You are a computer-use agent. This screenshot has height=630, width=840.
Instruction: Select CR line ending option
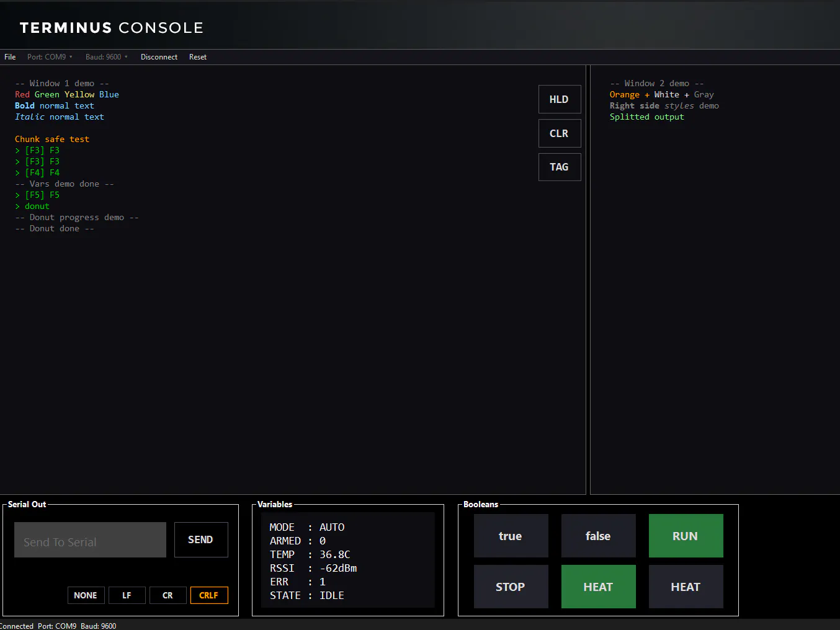tap(168, 595)
